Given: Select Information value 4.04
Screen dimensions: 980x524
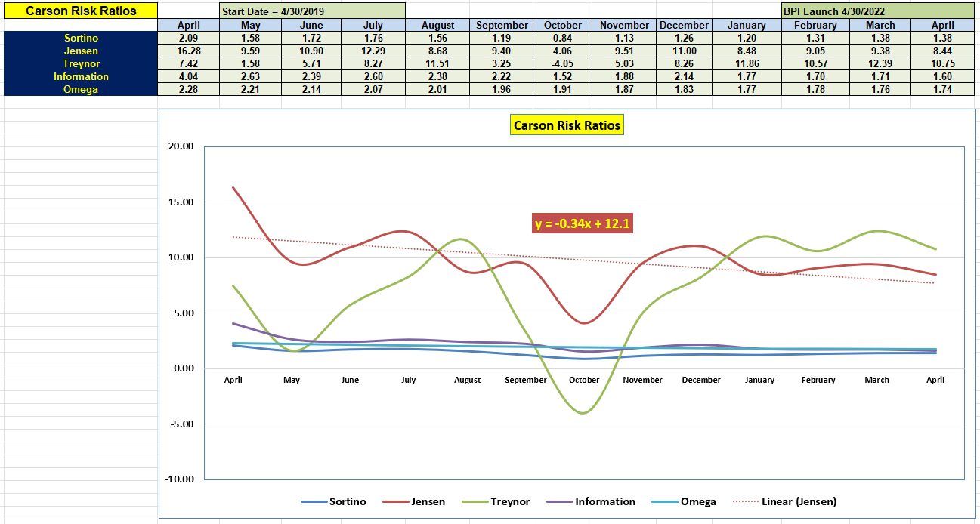Looking at the screenshot, I should tap(188, 76).
